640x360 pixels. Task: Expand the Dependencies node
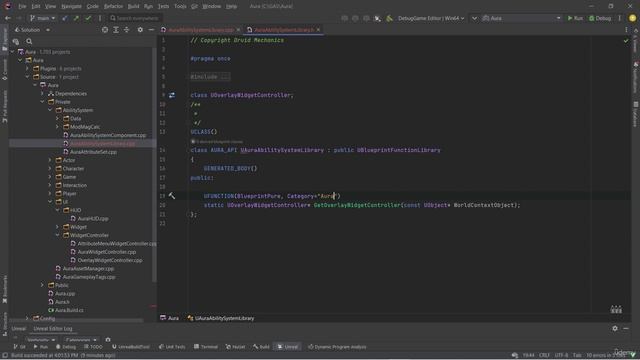pos(42,93)
